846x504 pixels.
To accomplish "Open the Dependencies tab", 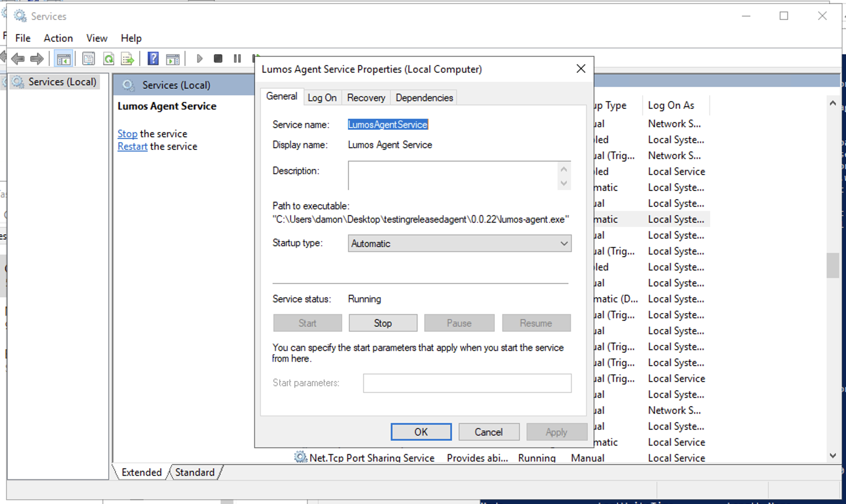I will coord(424,98).
